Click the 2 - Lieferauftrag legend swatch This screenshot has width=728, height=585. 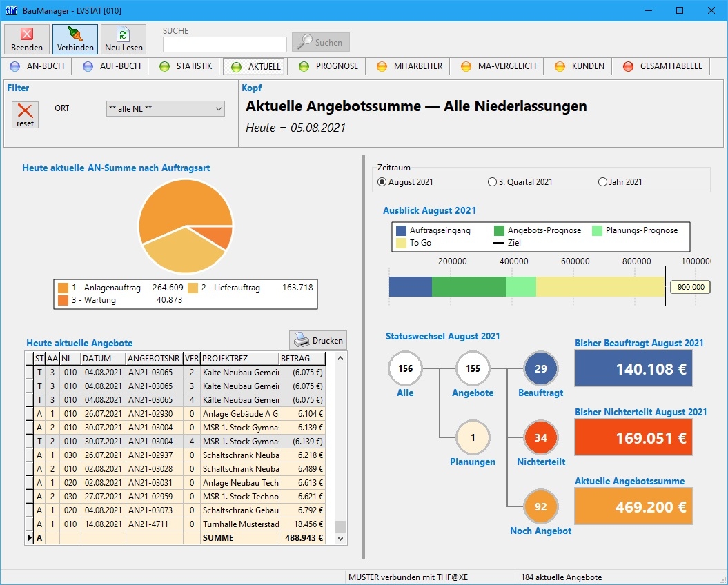(193, 288)
